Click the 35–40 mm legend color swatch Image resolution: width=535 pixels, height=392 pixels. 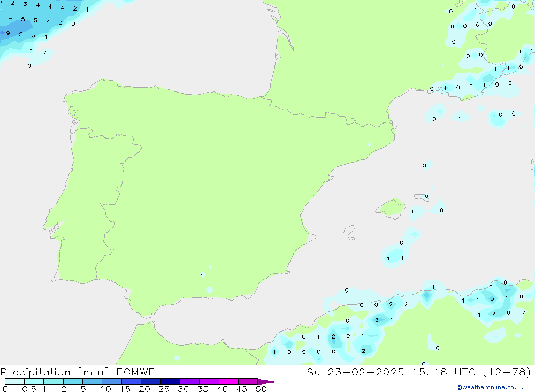209,381
